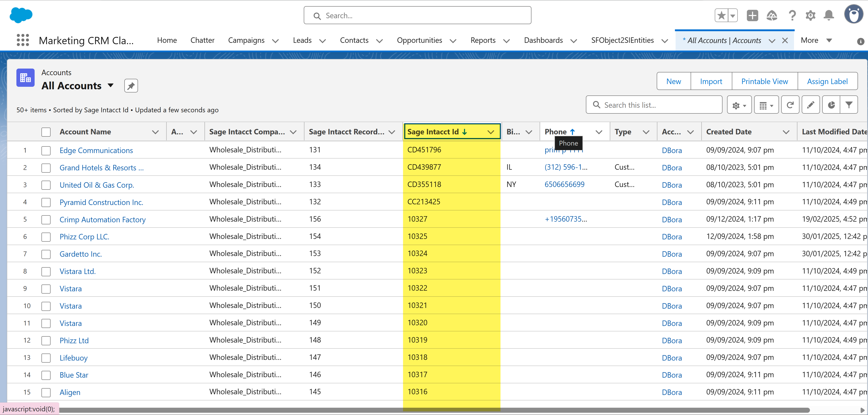
Task: Expand the Opportunities nav dropdown
Action: (x=453, y=41)
